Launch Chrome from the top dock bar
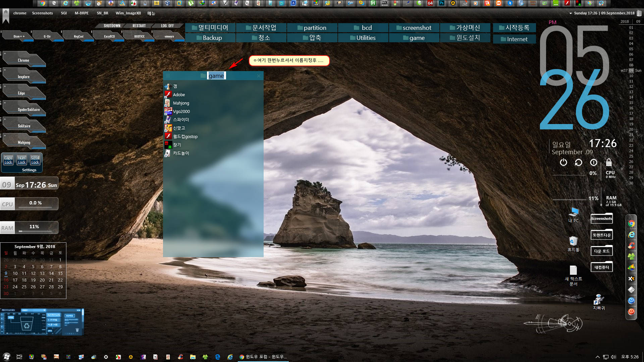 click(x=43, y=3)
